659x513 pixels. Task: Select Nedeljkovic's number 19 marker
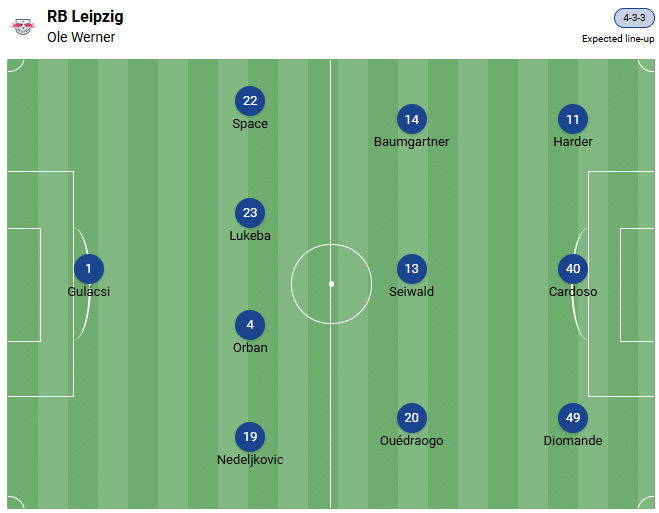(x=250, y=437)
